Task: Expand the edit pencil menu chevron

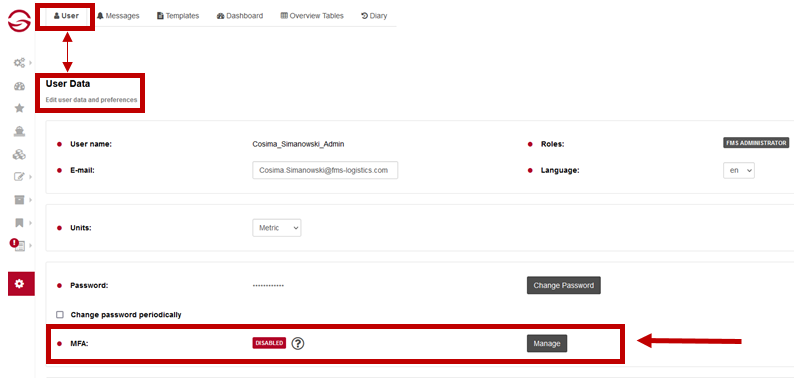Action: 31,177
